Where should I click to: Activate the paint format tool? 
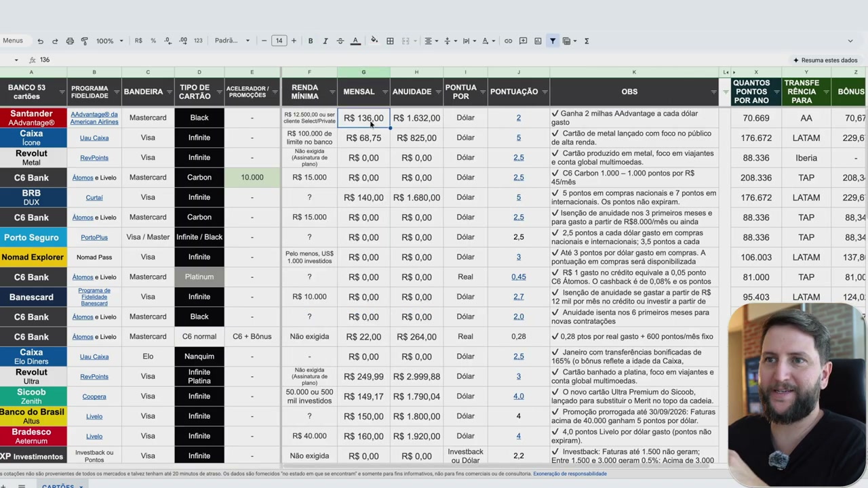(x=85, y=41)
